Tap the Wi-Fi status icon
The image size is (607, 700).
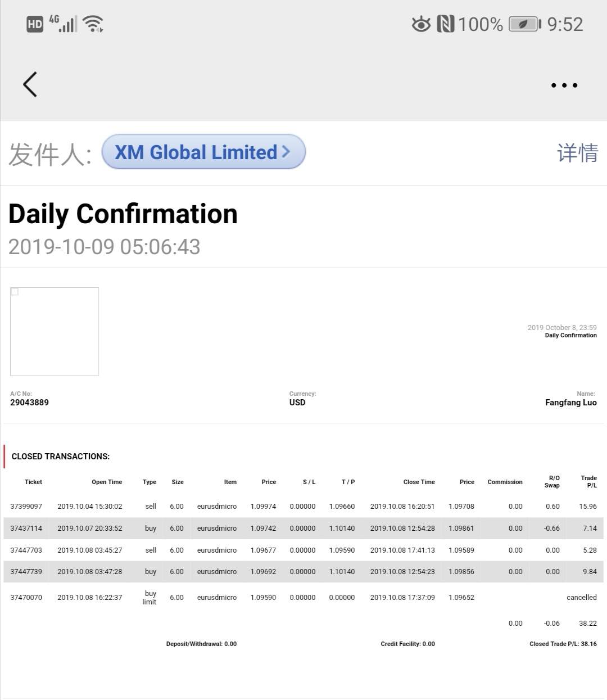click(x=93, y=24)
